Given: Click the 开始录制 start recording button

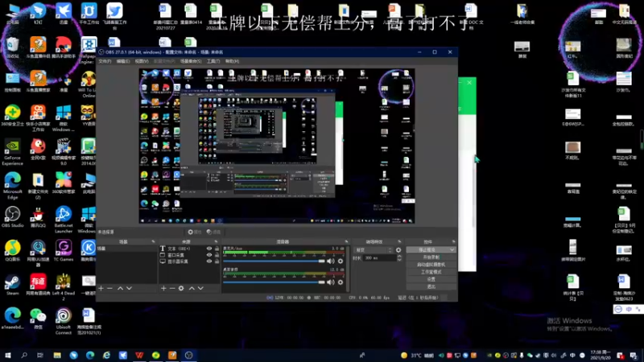Looking at the screenshot, I should pyautogui.click(x=431, y=257).
